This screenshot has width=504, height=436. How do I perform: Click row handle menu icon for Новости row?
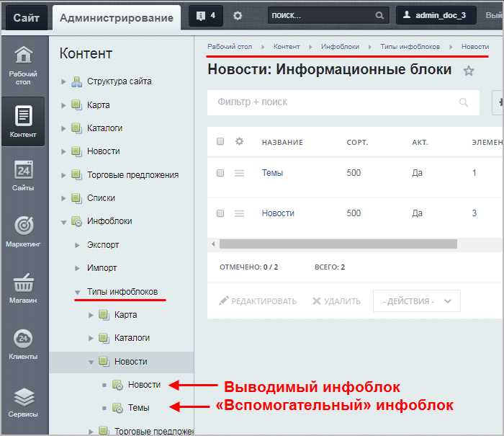pyautogui.click(x=239, y=213)
